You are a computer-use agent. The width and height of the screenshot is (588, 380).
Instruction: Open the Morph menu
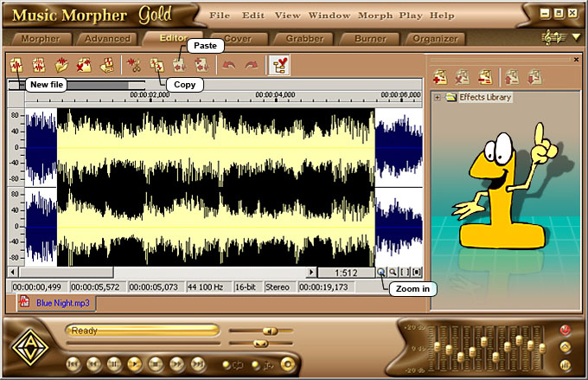[x=374, y=16]
